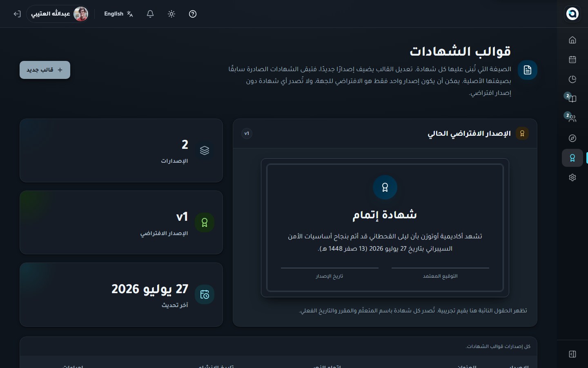Click the green award icon beside large v1
Screen dimensions: 588x368
tap(205, 222)
